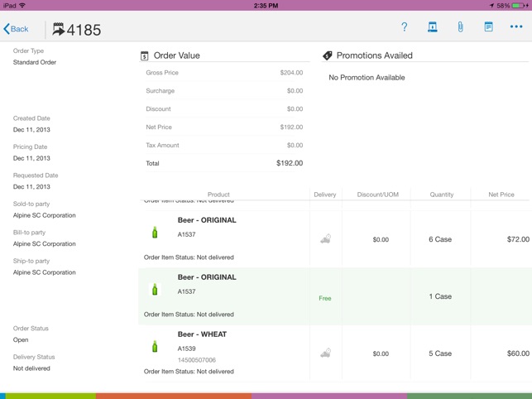Open more options via three dots
The height and width of the screenshot is (399, 532).
(x=516, y=26)
